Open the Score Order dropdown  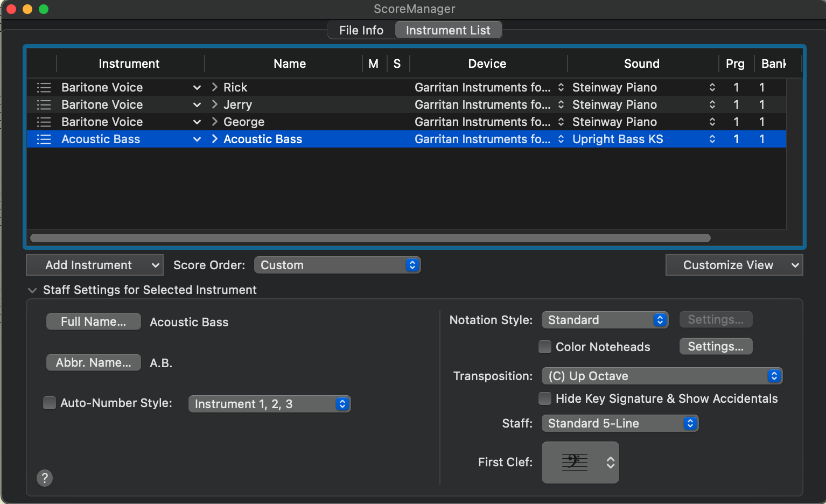click(x=337, y=265)
